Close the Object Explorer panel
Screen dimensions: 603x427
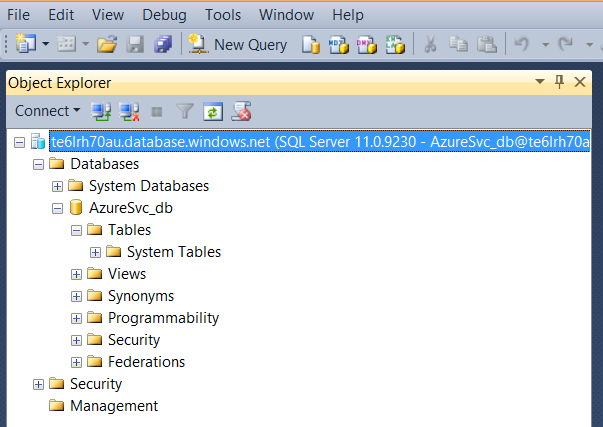(580, 82)
